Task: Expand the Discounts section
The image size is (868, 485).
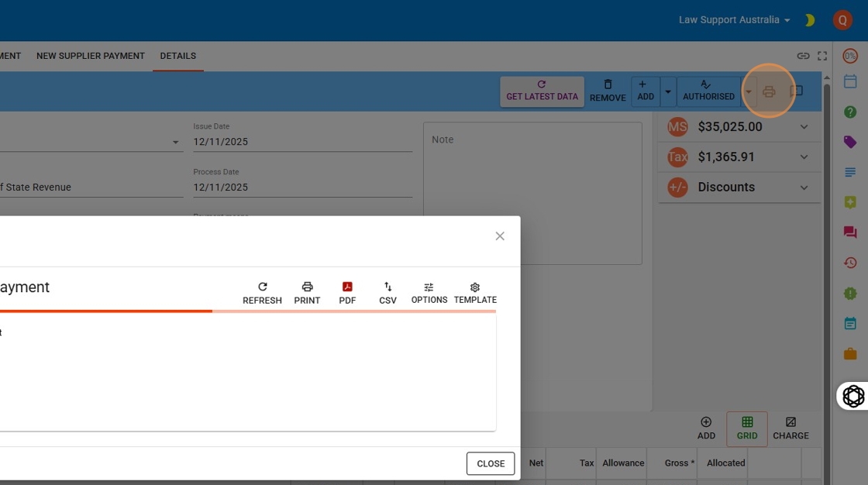Action: tap(804, 187)
